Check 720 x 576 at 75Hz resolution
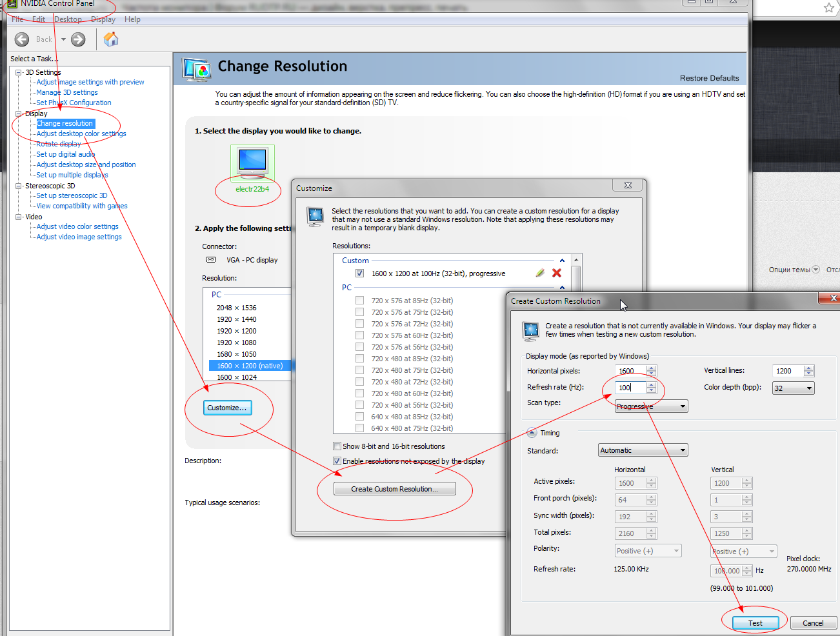840x636 pixels. click(359, 312)
